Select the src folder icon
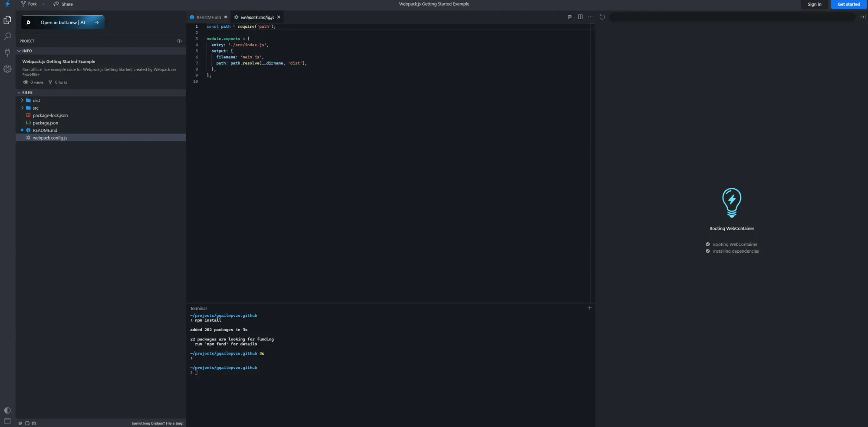 coord(28,108)
